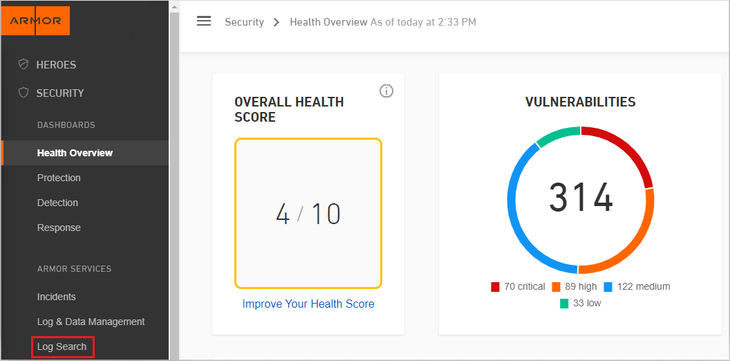Open Incidents under Armor Services
This screenshot has height=361, width=730.
tap(56, 297)
